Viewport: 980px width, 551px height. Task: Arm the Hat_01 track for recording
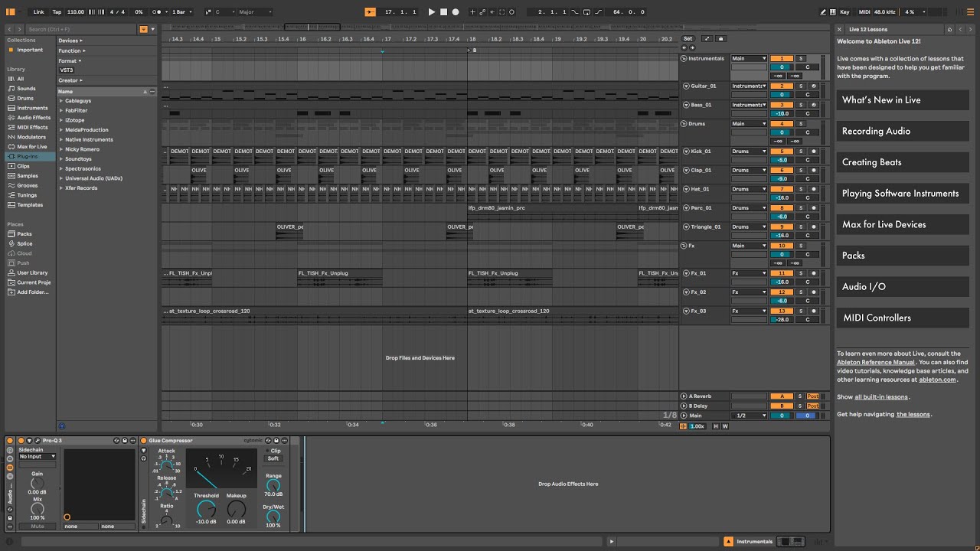point(813,189)
